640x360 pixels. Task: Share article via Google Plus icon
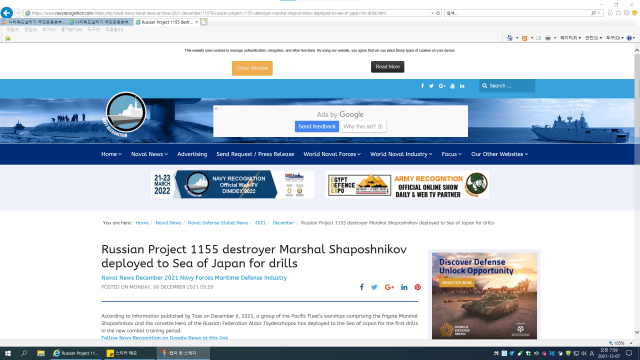click(x=389, y=287)
